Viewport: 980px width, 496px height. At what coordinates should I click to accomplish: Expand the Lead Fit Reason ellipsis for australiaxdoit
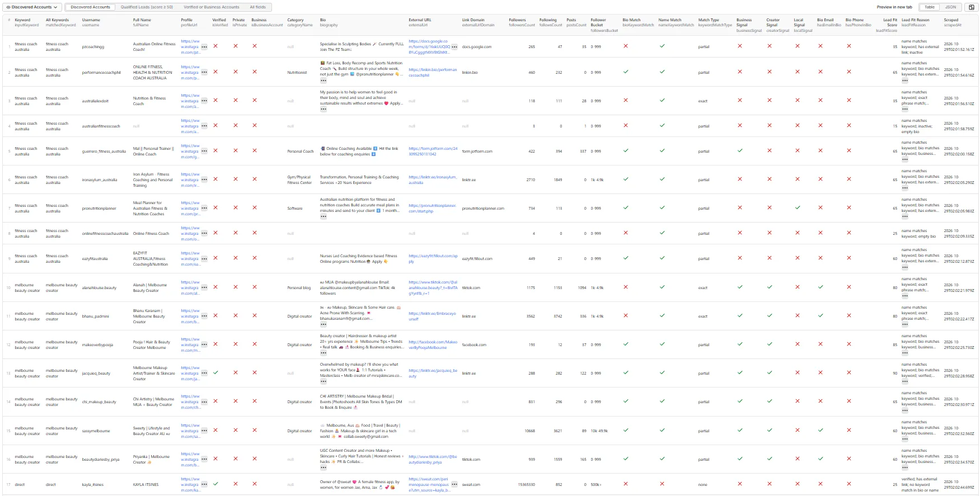[x=905, y=109]
